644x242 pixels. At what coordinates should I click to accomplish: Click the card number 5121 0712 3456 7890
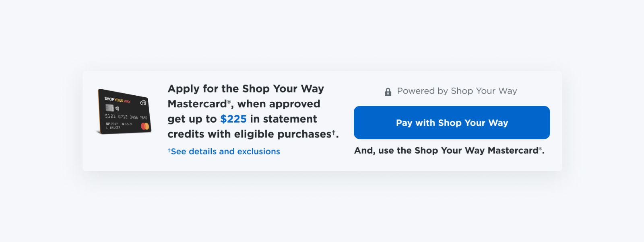[x=126, y=117]
